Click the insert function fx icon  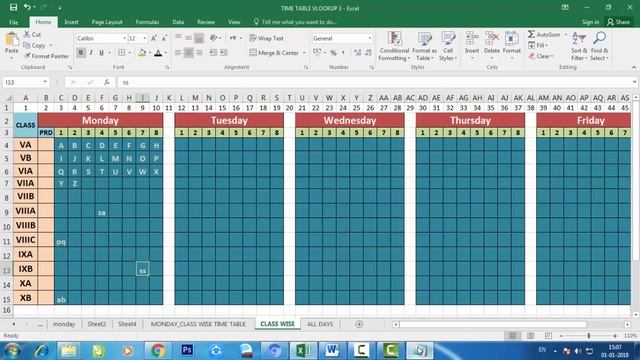[107, 82]
